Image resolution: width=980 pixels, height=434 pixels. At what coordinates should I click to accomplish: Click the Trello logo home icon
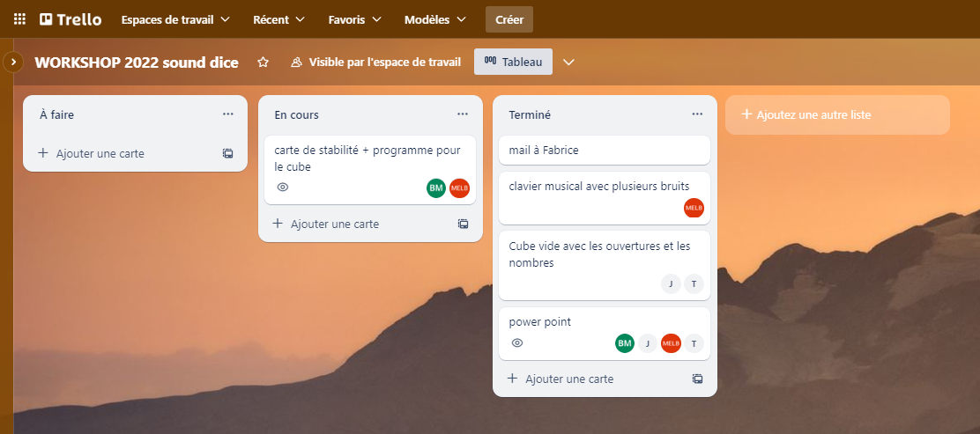click(70, 19)
